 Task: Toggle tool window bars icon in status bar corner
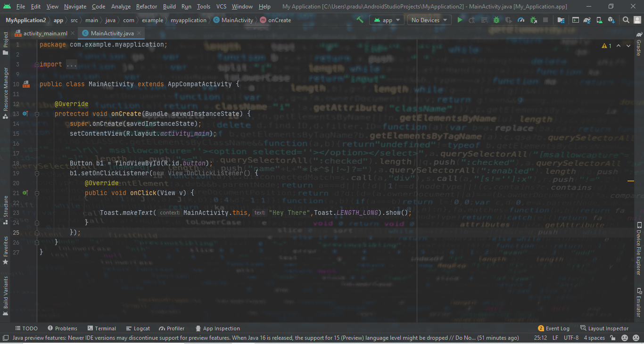5,338
